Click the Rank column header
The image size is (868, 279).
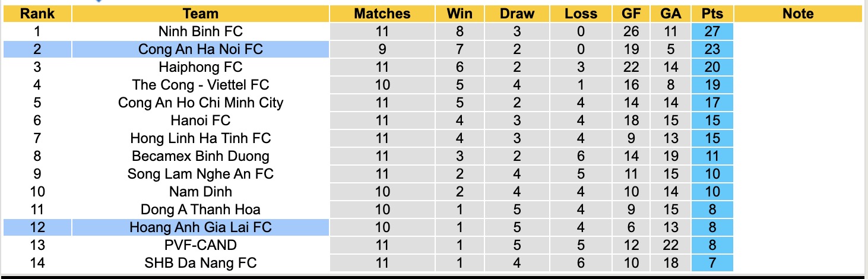(x=37, y=14)
